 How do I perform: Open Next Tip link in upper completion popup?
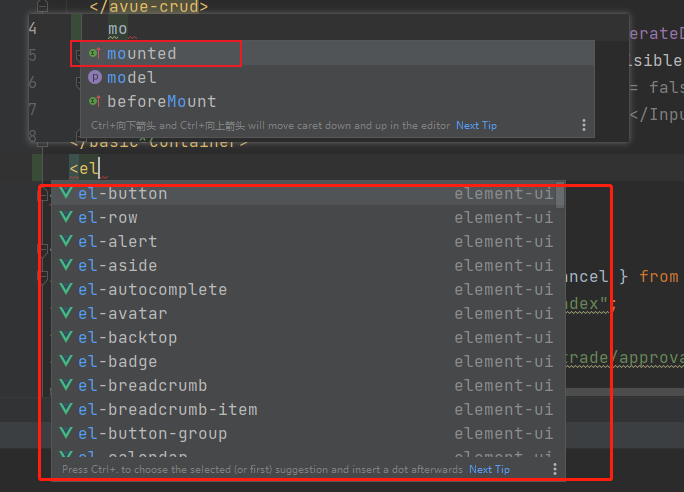(476, 126)
